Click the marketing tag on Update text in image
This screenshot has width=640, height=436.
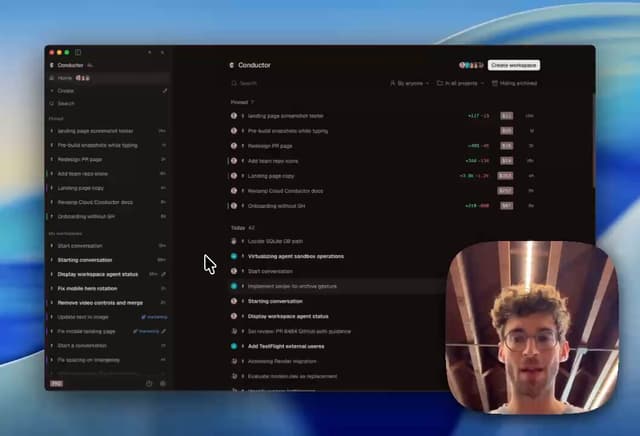point(154,317)
